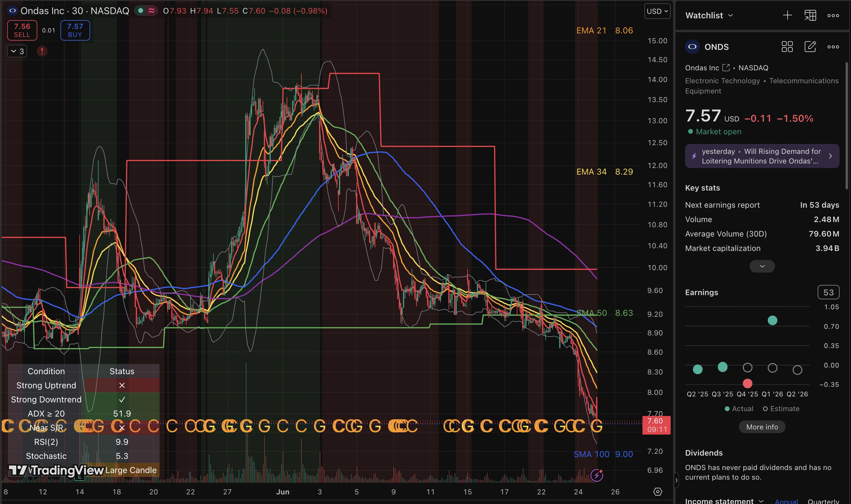The width and height of the screenshot is (851, 504).
Task: Click the ONDS ticker logo in sidebar
Action: 692,47
